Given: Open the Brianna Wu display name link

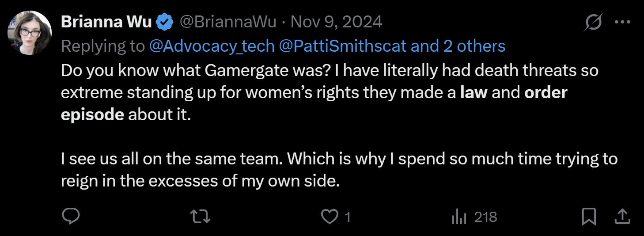Looking at the screenshot, I should (106, 22).
